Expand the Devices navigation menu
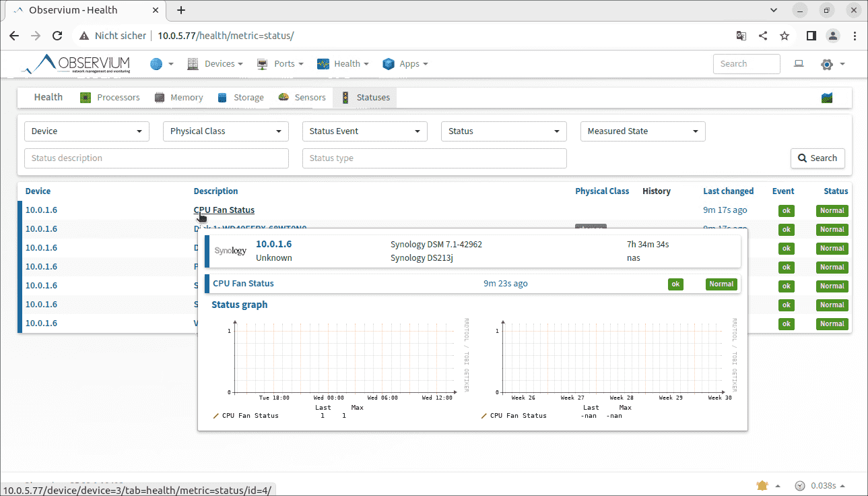This screenshot has width=868, height=496. (x=215, y=64)
